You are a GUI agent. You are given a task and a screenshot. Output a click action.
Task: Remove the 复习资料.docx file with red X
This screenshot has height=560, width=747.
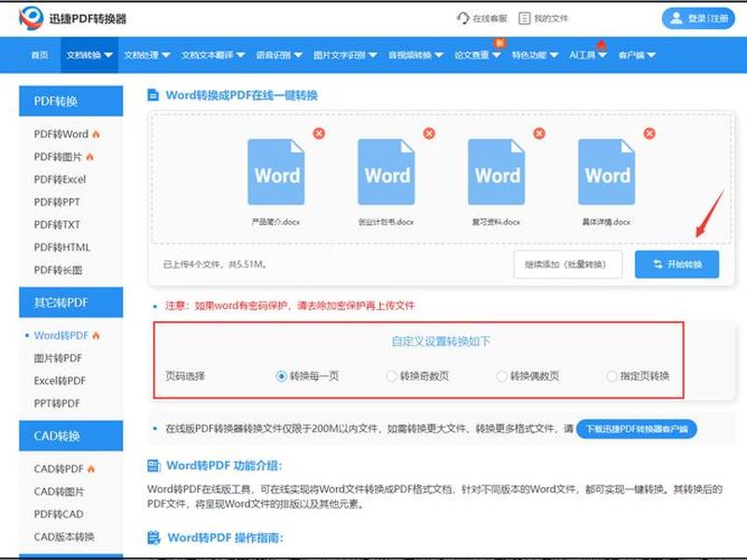(x=539, y=133)
